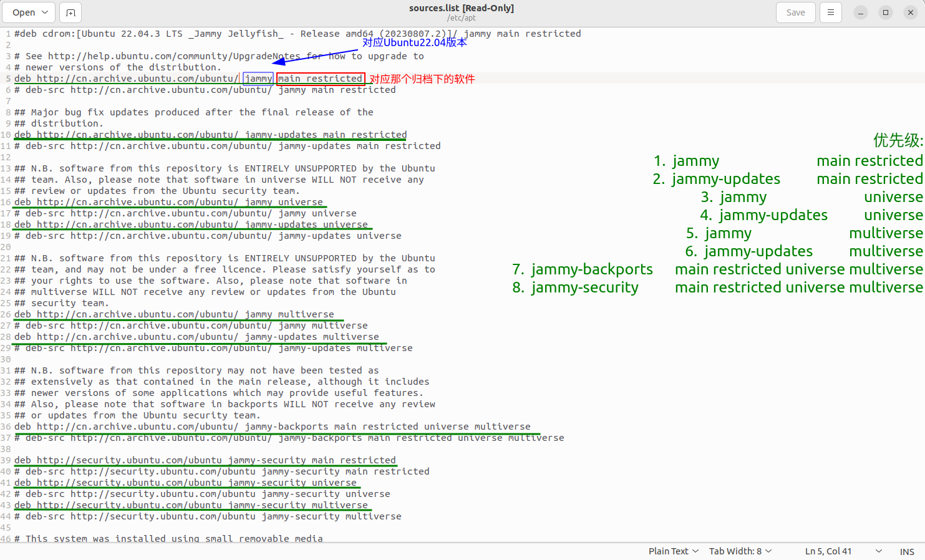Click the '# newer versions of the distribution.' line

(x=117, y=67)
